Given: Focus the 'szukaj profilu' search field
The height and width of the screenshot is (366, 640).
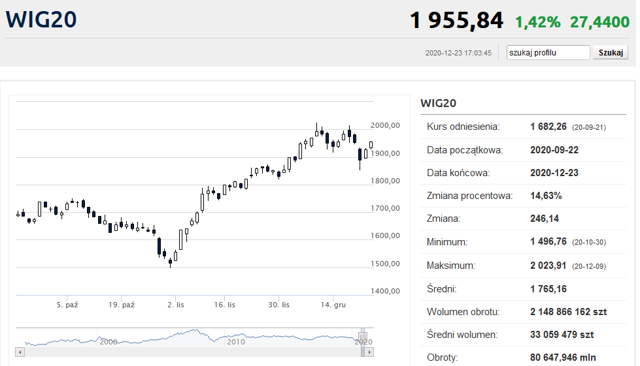Looking at the screenshot, I should 548,53.
